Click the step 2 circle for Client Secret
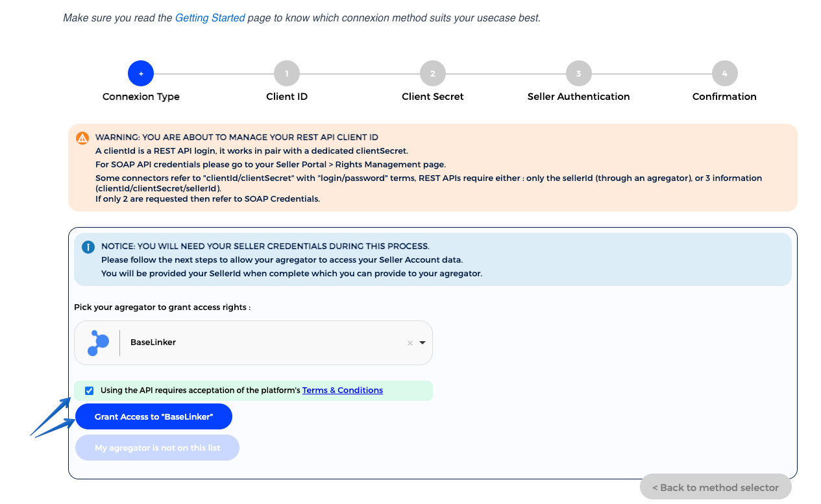 click(x=433, y=73)
